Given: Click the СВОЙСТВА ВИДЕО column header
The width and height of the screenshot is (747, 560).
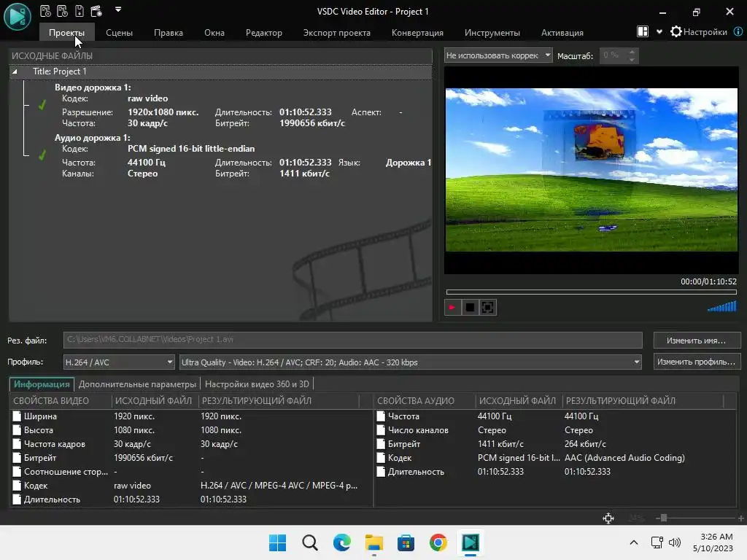Looking at the screenshot, I should coord(61,401).
